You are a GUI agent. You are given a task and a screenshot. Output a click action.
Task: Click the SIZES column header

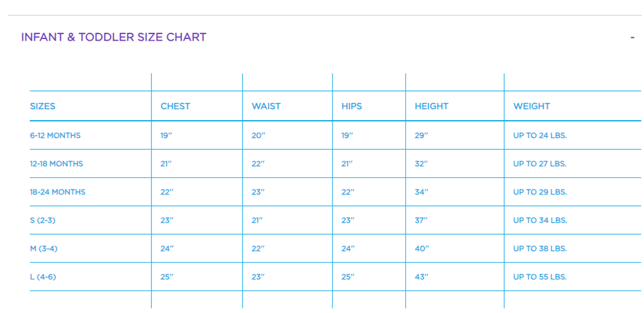pyautogui.click(x=43, y=106)
